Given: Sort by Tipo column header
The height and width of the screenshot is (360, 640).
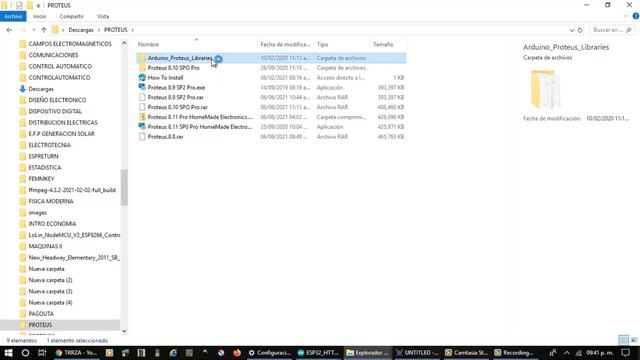Looking at the screenshot, I should [x=322, y=44].
